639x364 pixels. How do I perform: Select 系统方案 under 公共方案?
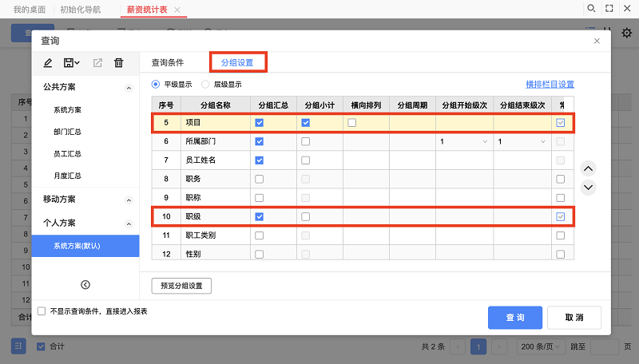(x=68, y=110)
